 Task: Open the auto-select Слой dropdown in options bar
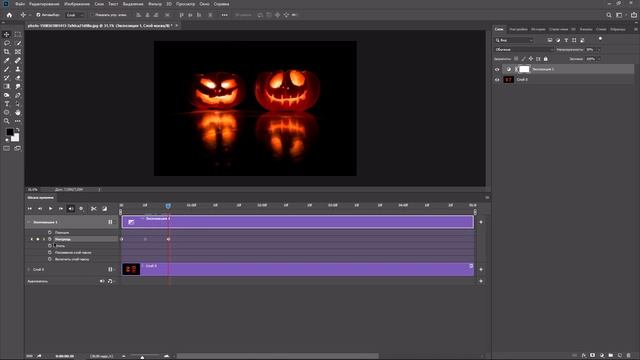[75, 15]
